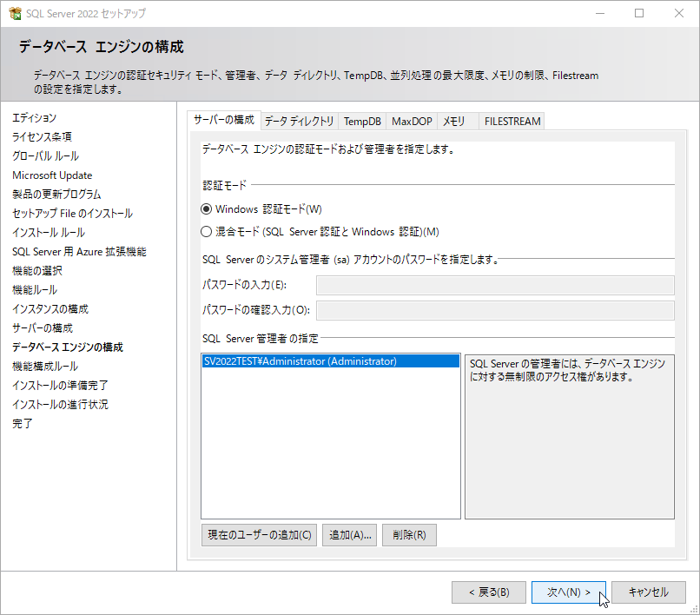Click the 製品の更新プログラム step in sidebar

pyautogui.click(x=56, y=195)
